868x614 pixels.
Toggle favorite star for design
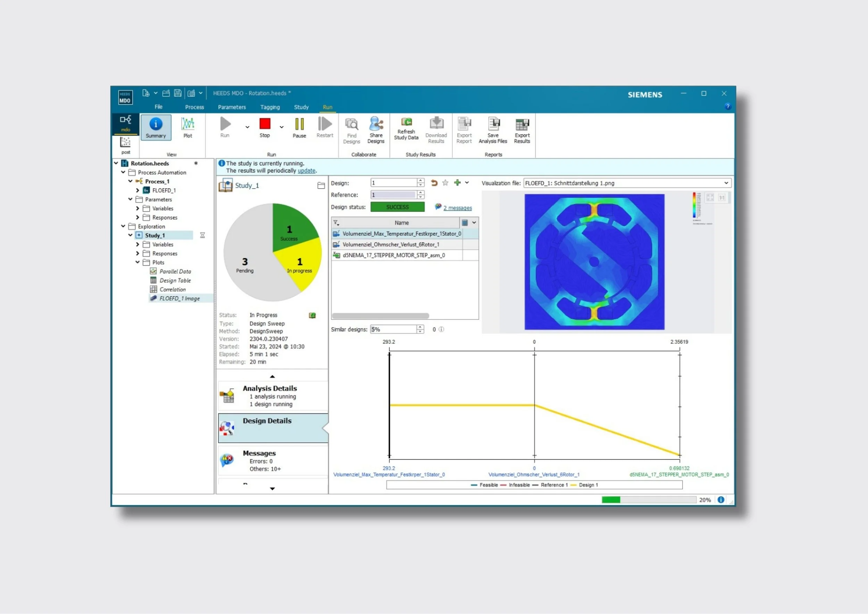coord(445,183)
